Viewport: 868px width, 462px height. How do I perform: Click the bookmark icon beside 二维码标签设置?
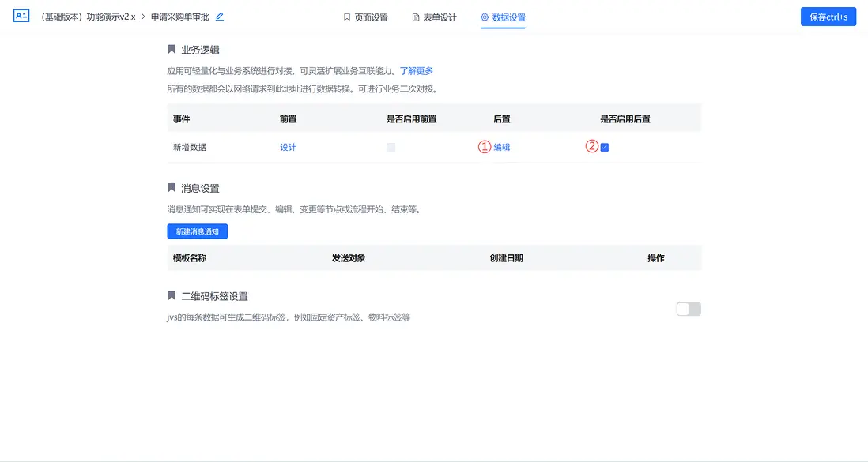[172, 295]
